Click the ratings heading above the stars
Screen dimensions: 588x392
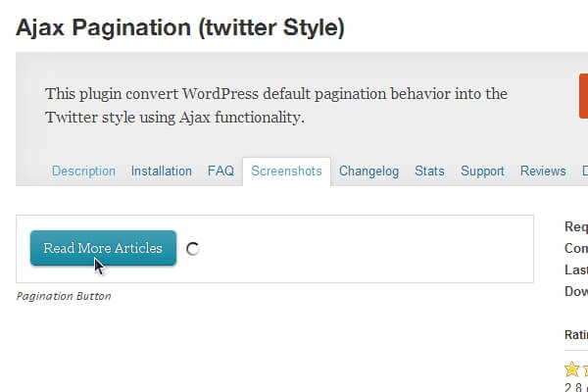tap(575, 334)
